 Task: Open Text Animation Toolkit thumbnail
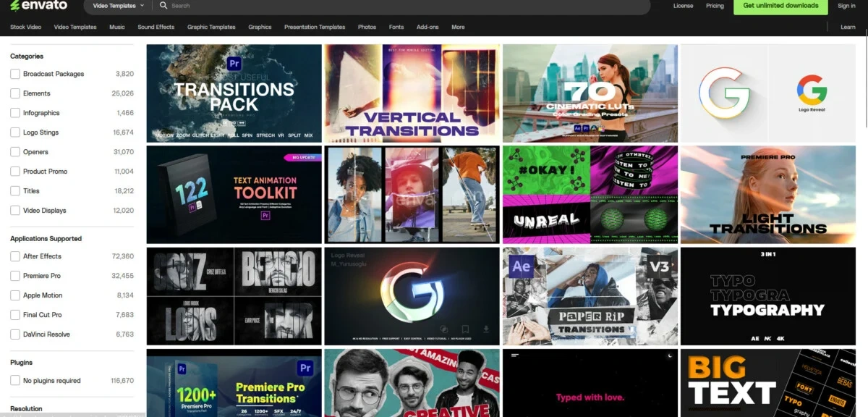click(234, 195)
